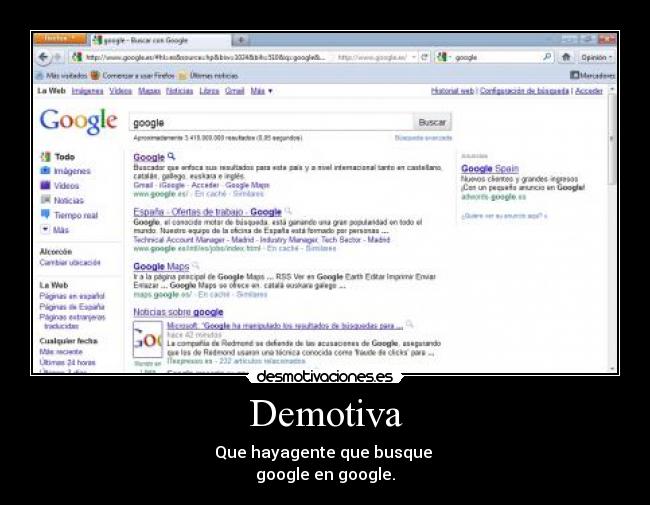The height and width of the screenshot is (505, 650).
Task: Open Gmail in the top navigation bar
Action: pos(235,91)
